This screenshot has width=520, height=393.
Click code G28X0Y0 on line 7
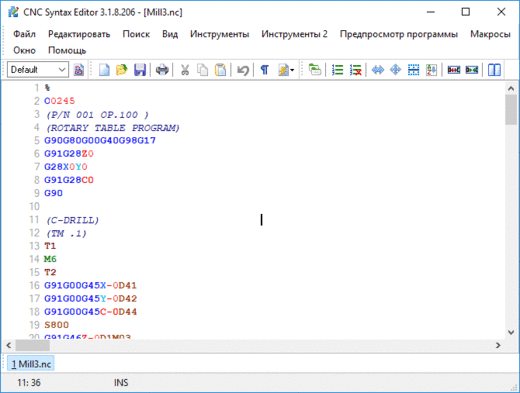[66, 167]
